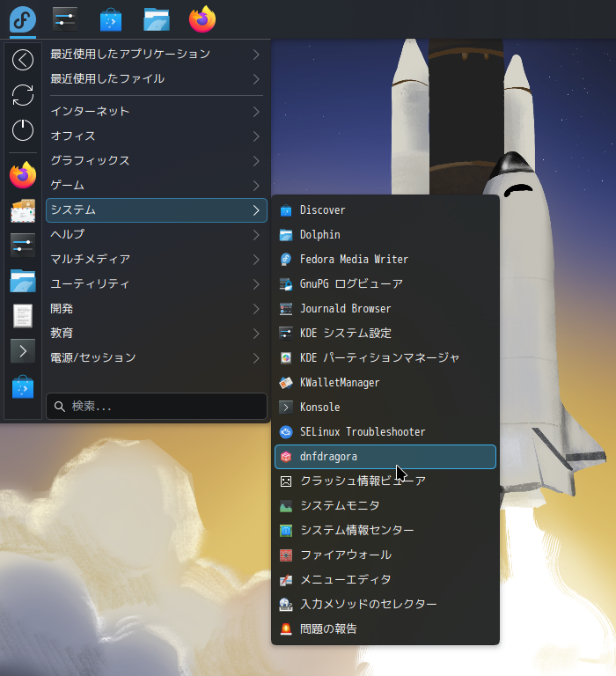This screenshot has height=676, width=616.
Task: Click the KWalletManager icon
Action: click(286, 383)
